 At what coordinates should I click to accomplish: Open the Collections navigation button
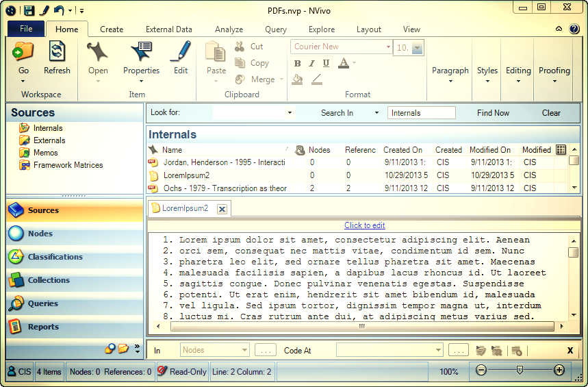74,280
